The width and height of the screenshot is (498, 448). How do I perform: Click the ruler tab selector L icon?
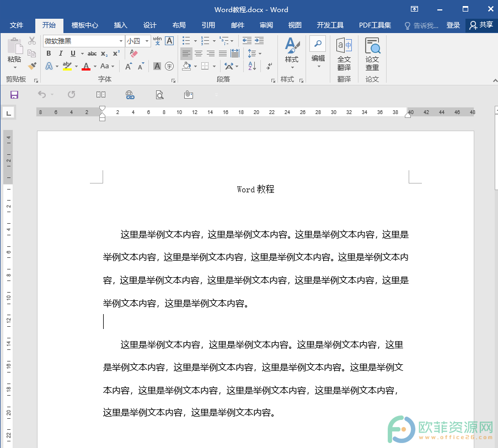[x=9, y=114]
